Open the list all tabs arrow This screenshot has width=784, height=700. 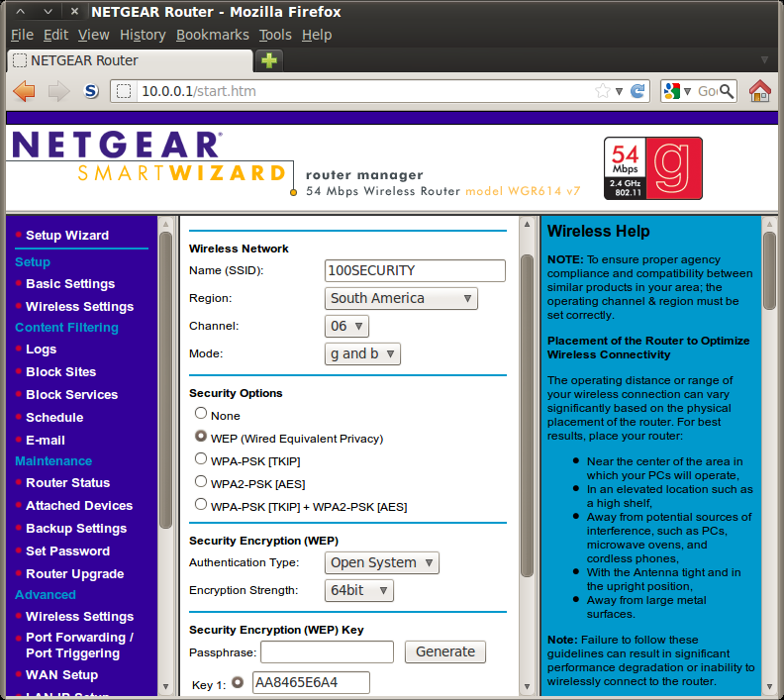click(764, 60)
